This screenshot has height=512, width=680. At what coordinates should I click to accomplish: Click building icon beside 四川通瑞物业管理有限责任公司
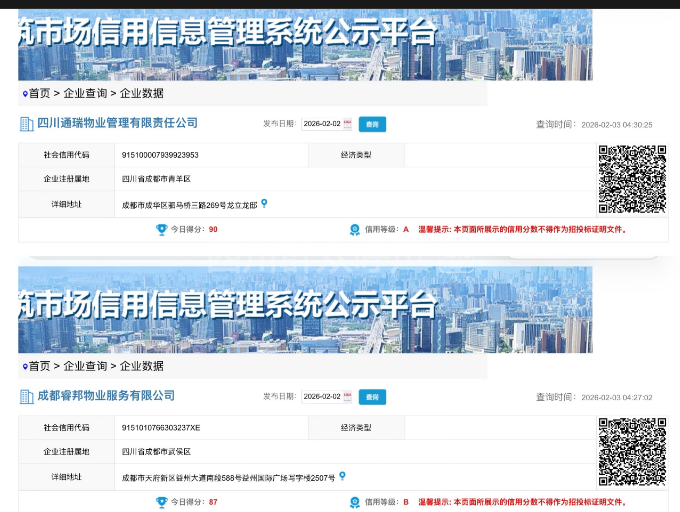27,124
